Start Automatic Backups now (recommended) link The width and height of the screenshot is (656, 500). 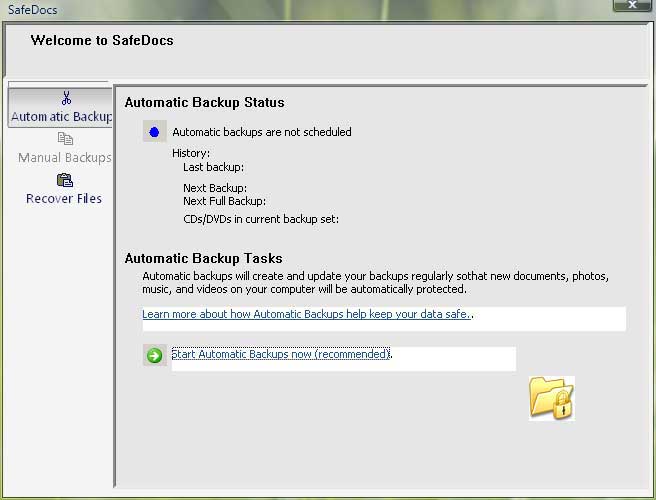(x=281, y=354)
